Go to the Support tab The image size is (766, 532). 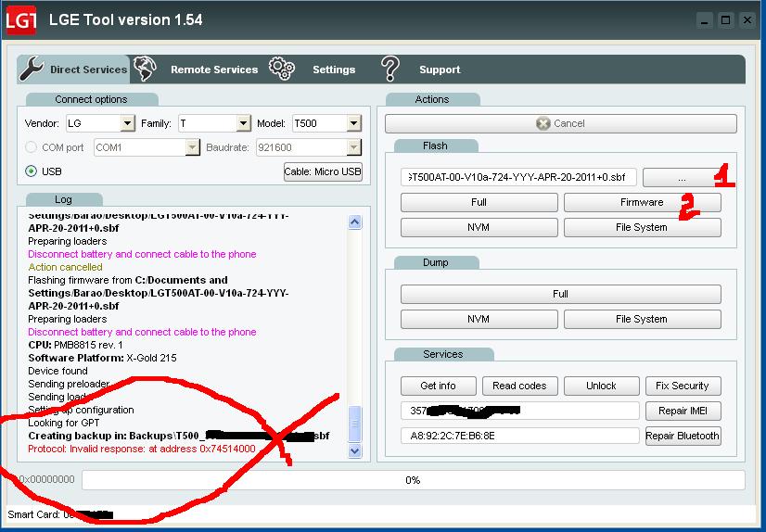(x=440, y=70)
